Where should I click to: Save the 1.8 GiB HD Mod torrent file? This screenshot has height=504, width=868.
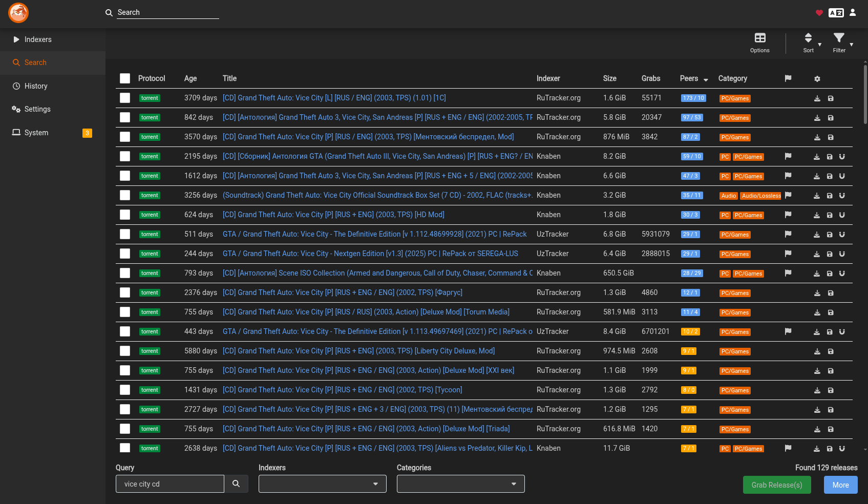point(830,215)
